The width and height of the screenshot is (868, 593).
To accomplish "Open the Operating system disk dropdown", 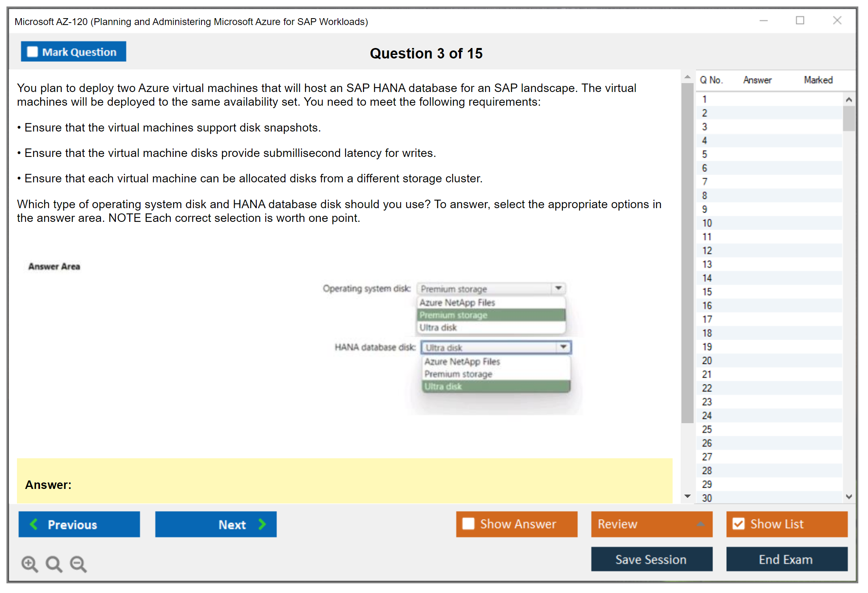I will pyautogui.click(x=558, y=288).
